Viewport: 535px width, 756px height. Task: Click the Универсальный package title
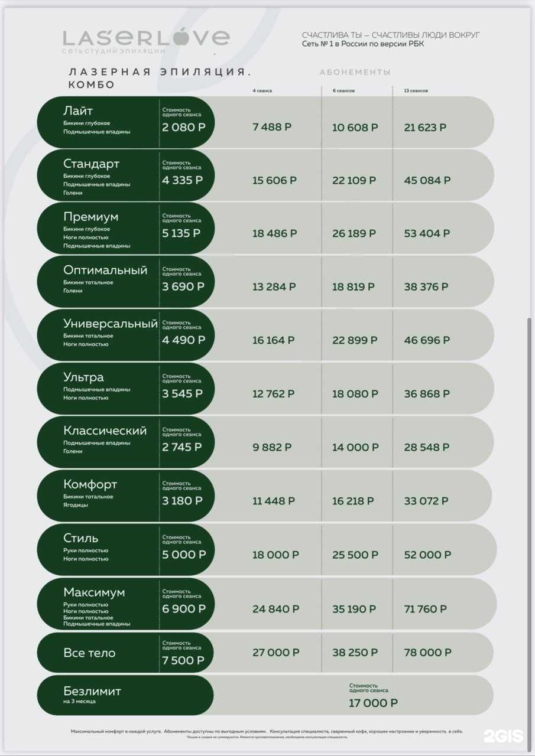[111, 324]
